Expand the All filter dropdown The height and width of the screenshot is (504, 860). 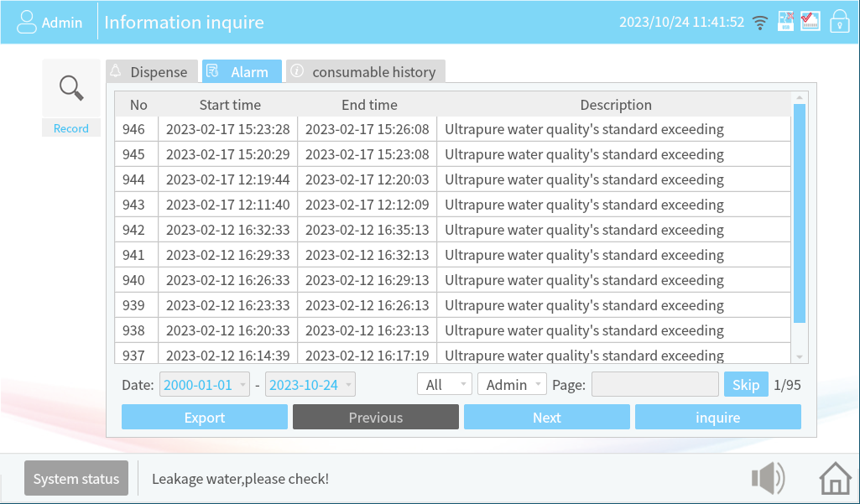[x=445, y=384]
